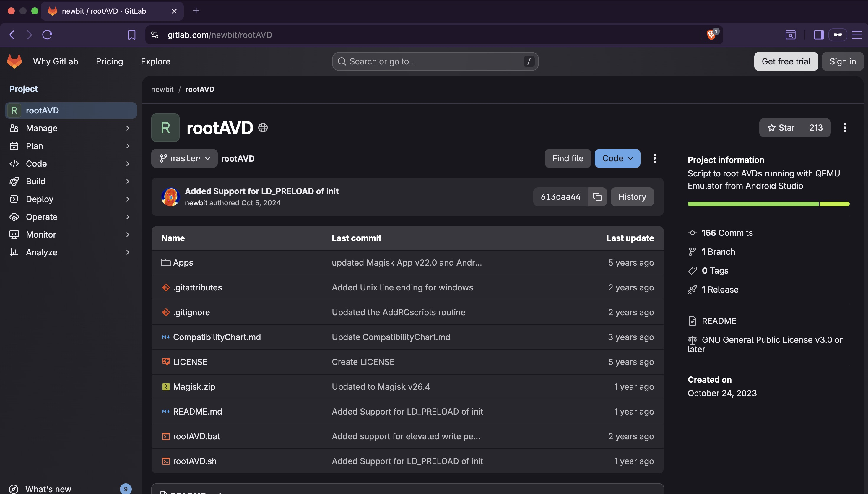868x494 pixels.
Task: Open the Apps folder
Action: pos(183,263)
